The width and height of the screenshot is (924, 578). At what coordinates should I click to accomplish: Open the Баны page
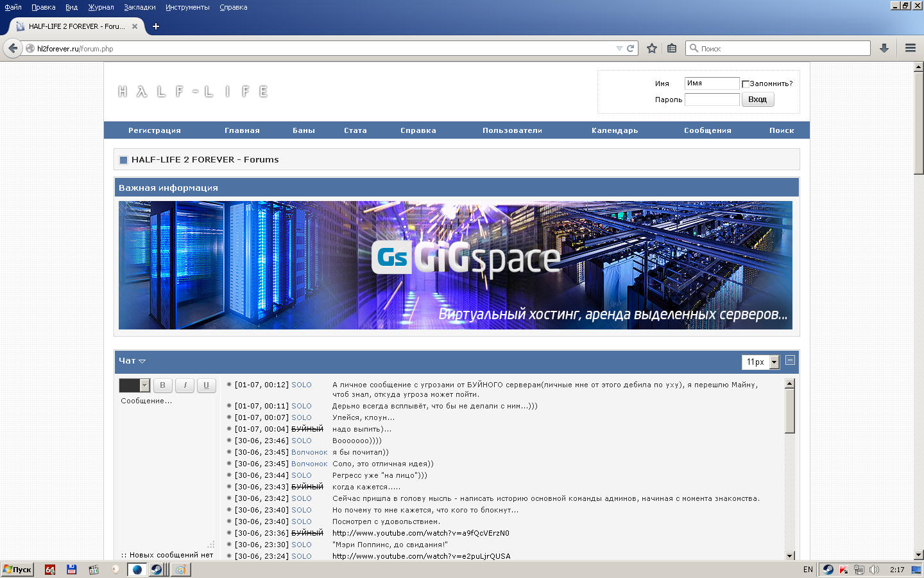pyautogui.click(x=304, y=130)
